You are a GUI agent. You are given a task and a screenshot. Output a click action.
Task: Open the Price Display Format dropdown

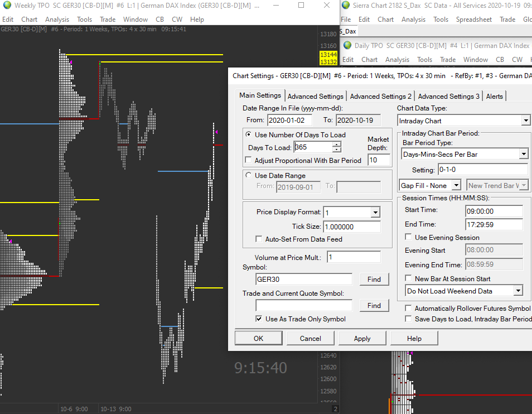tap(375, 213)
